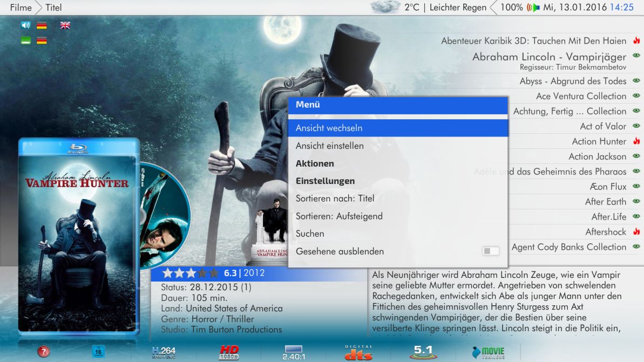Select Aftershock in the movie list

pyautogui.click(x=606, y=232)
